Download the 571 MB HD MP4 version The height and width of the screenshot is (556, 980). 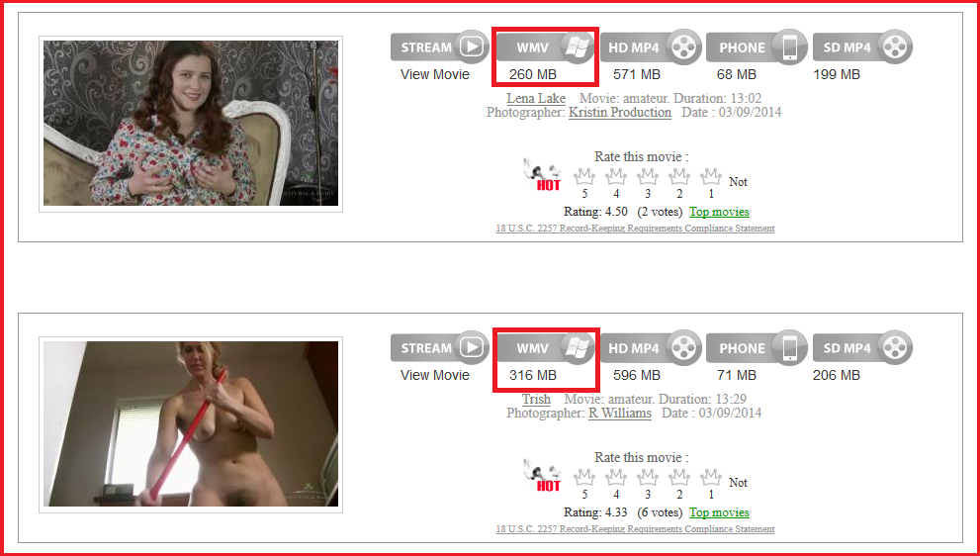[650, 46]
